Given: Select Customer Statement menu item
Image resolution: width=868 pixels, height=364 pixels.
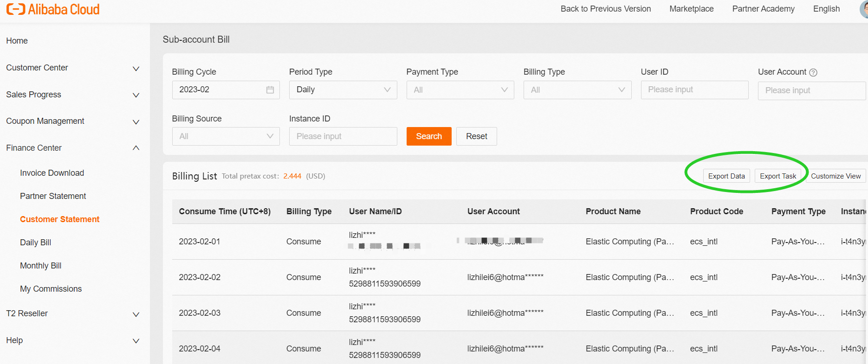Looking at the screenshot, I should click(x=59, y=219).
